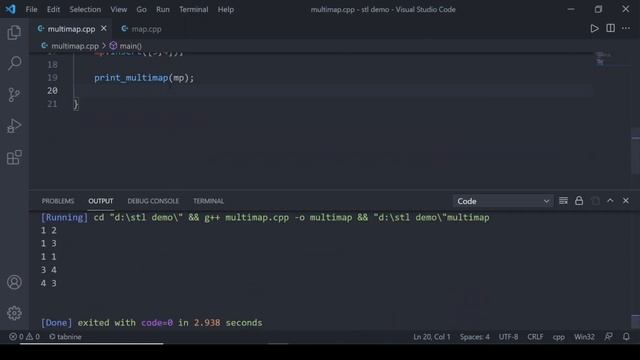
Task: Open the View menu
Action: tap(118, 9)
